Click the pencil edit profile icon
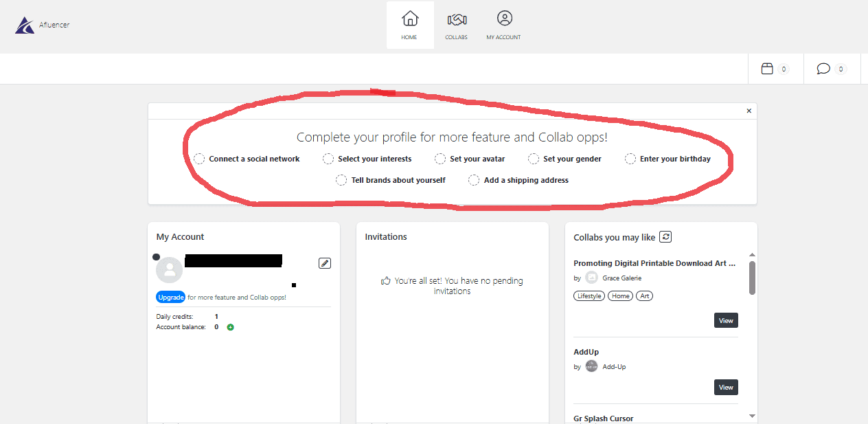This screenshot has height=424, width=868. pyautogui.click(x=325, y=263)
